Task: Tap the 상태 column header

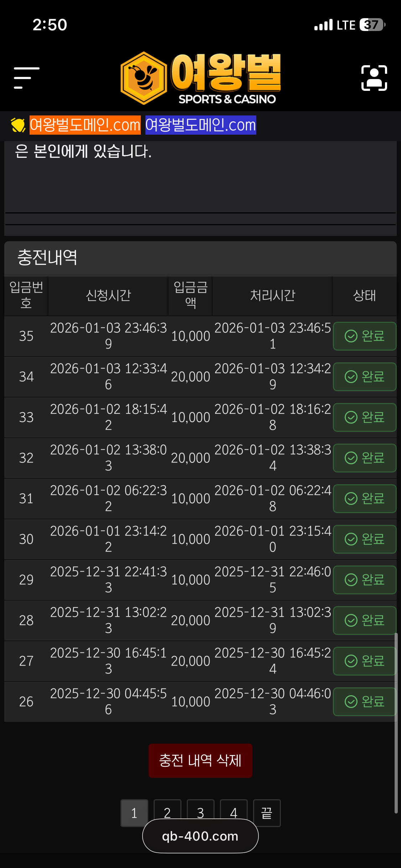Action: click(x=364, y=295)
